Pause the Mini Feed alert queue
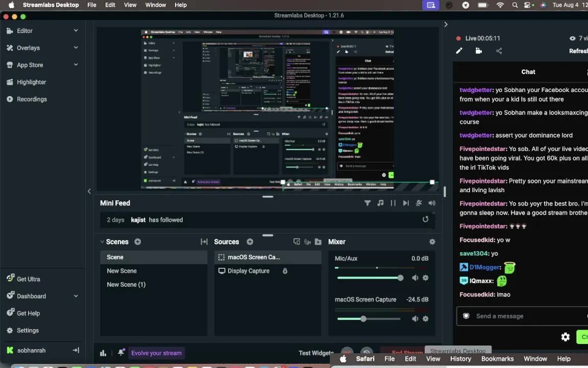The width and height of the screenshot is (588, 368). (393, 203)
